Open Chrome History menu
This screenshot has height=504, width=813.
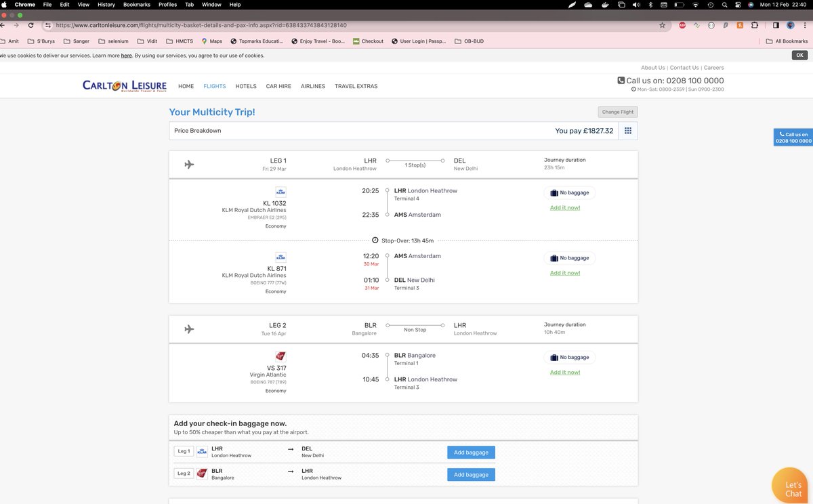coord(106,5)
